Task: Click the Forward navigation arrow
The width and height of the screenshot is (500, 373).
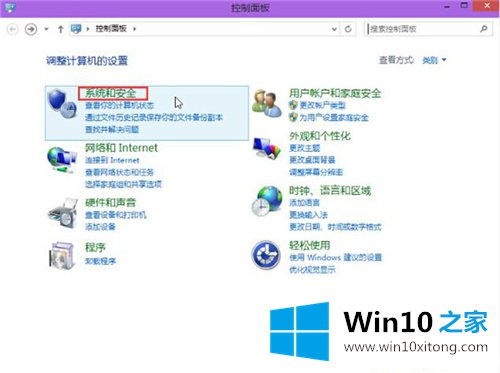Action: pos(31,29)
